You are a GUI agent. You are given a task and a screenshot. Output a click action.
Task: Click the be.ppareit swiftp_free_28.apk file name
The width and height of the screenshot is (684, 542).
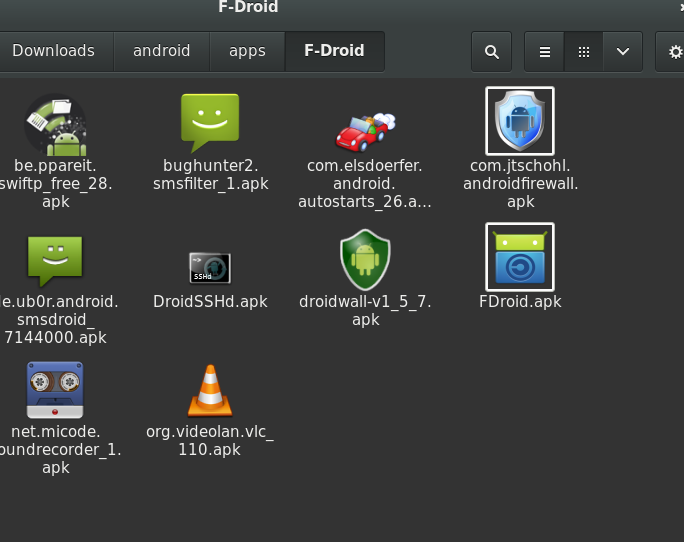[x=55, y=183]
